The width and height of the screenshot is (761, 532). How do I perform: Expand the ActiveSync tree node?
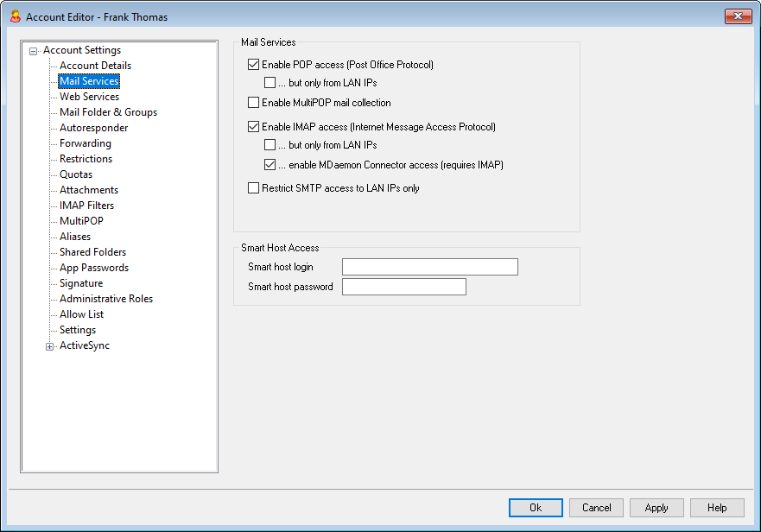(x=50, y=346)
